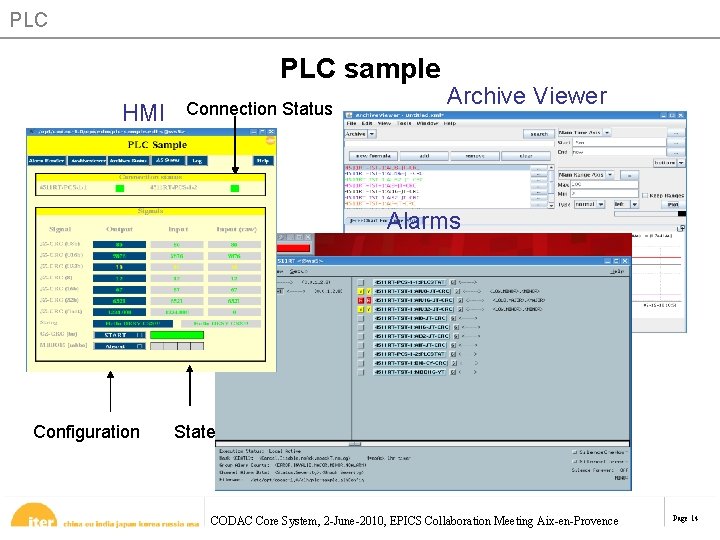Click first yellow severity box for 45I1RT-TSIT-1:WAU8-JT-CRC
This screenshot has width=720, height=540.
pyautogui.click(x=361, y=291)
